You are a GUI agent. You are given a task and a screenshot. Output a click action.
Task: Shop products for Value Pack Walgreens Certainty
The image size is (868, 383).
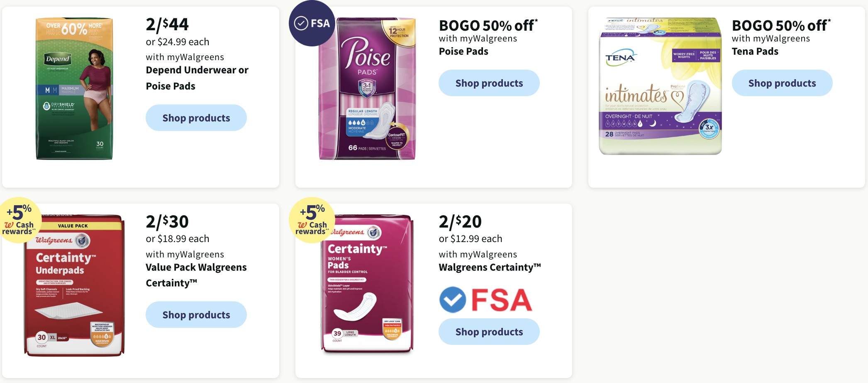196,315
